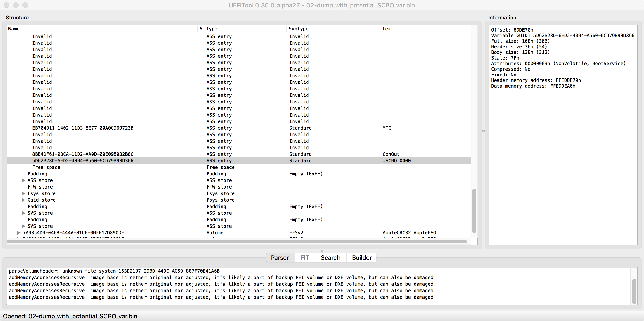The width and height of the screenshot is (644, 321).
Task: Expand the last SVS store node
Action: [23, 226]
